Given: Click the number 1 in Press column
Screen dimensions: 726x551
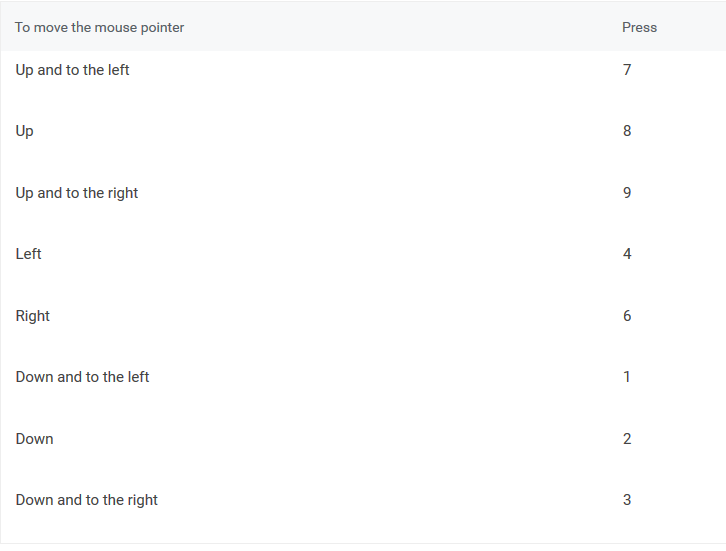Looking at the screenshot, I should pyautogui.click(x=627, y=377).
